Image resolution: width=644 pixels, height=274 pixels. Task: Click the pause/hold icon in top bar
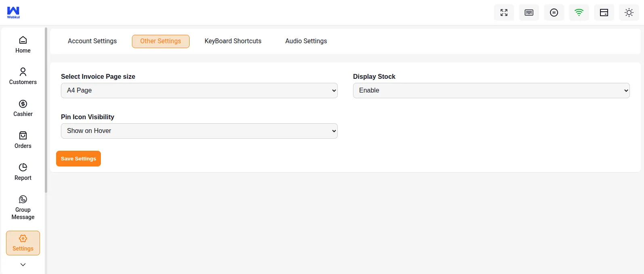(x=554, y=13)
